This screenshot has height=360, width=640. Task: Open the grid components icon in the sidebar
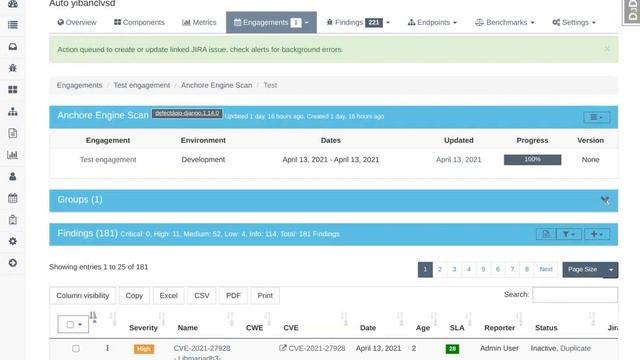pos(13,90)
